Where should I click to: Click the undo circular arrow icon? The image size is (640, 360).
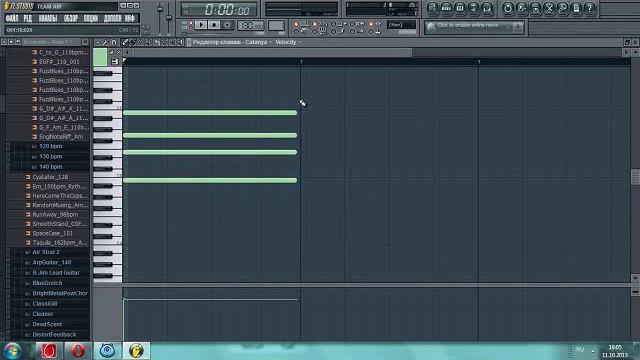click(508, 8)
